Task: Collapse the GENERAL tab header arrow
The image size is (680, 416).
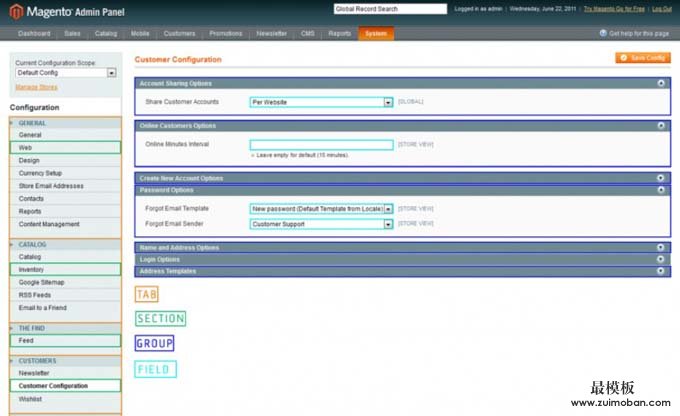Action: click(x=12, y=123)
